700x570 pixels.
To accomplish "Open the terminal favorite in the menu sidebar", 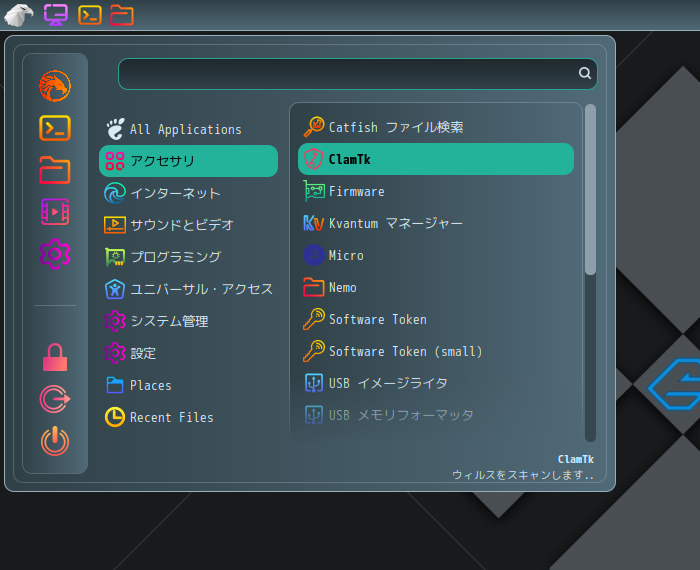I will [55, 128].
